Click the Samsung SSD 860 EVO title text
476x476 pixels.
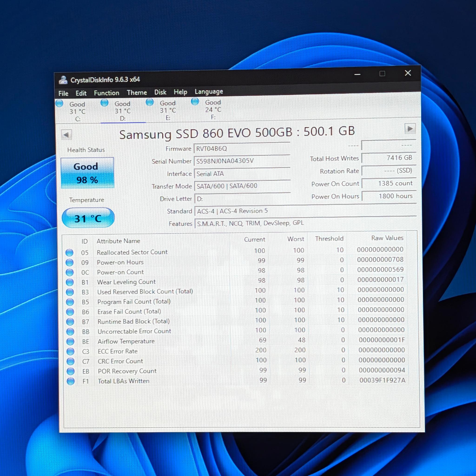coord(237,133)
